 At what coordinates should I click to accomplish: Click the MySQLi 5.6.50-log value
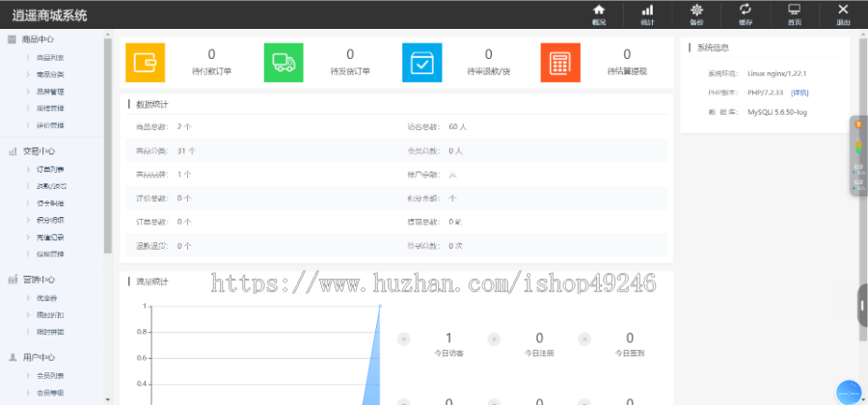(x=777, y=112)
